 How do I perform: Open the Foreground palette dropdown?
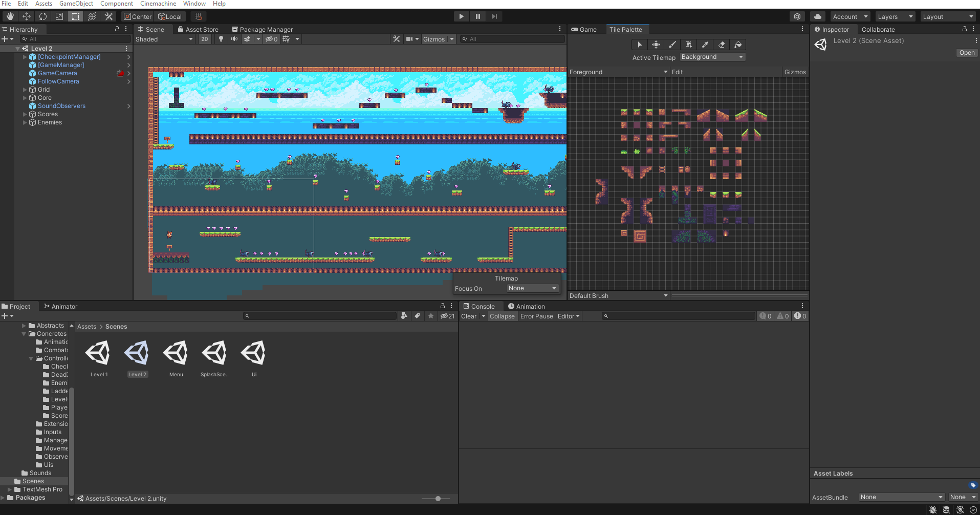[619, 72]
